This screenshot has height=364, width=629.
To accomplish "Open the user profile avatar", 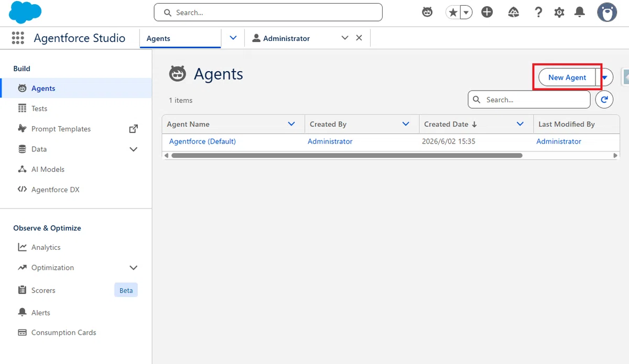I will pos(607,12).
